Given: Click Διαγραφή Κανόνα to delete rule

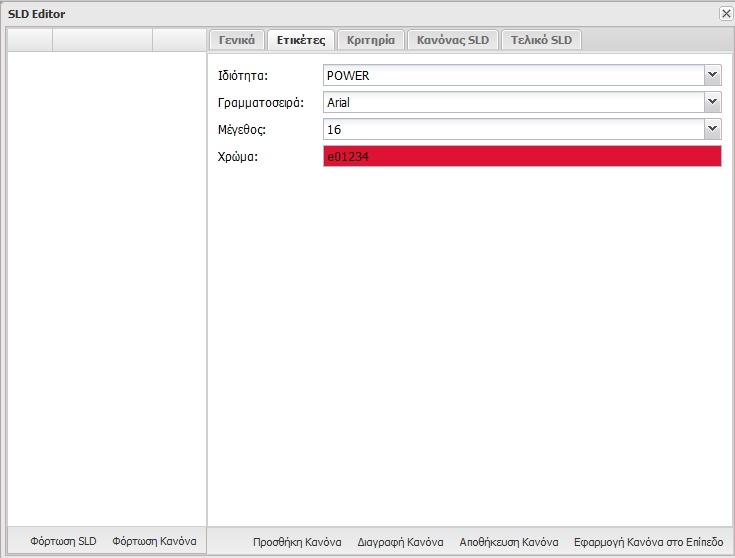Looking at the screenshot, I should (400, 542).
